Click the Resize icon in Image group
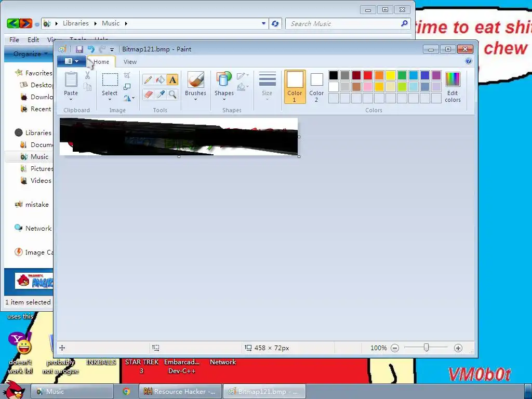This screenshot has width=532, height=399. pos(127,87)
